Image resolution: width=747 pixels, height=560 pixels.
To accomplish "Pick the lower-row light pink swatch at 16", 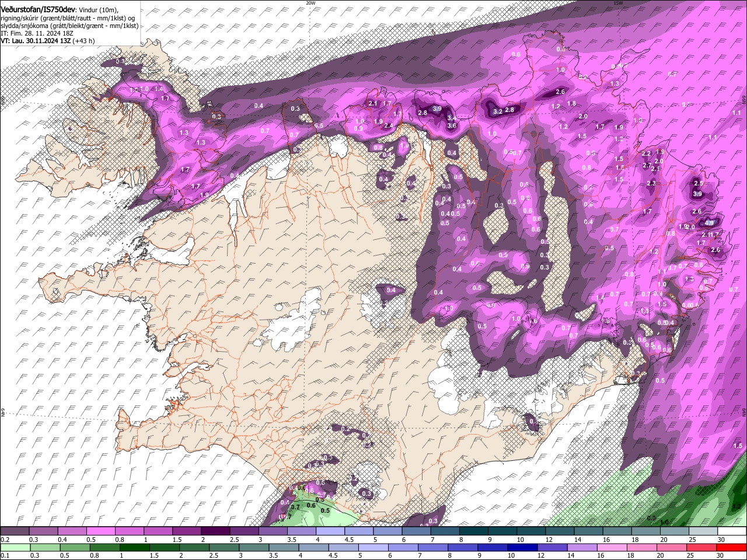I will (612, 548).
